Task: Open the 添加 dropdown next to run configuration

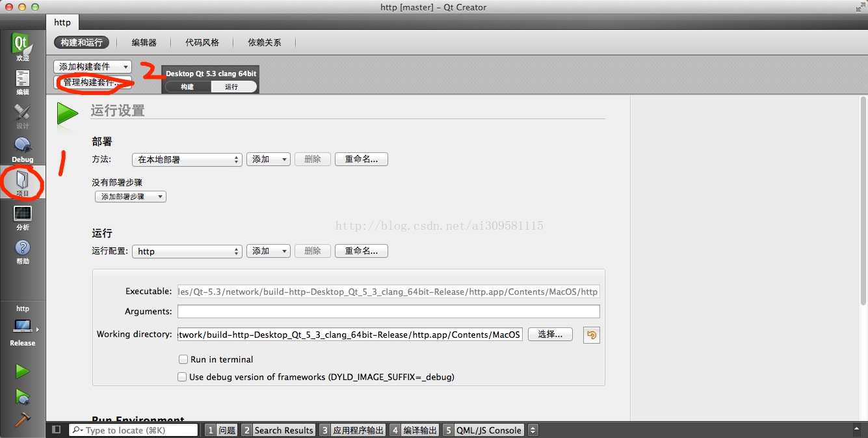Action: tap(268, 251)
